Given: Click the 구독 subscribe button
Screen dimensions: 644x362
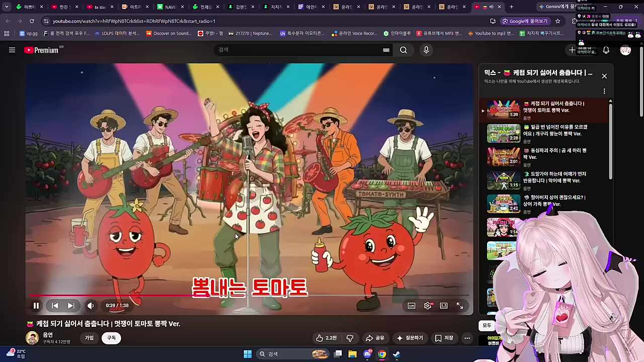Looking at the screenshot, I should click(x=111, y=338).
